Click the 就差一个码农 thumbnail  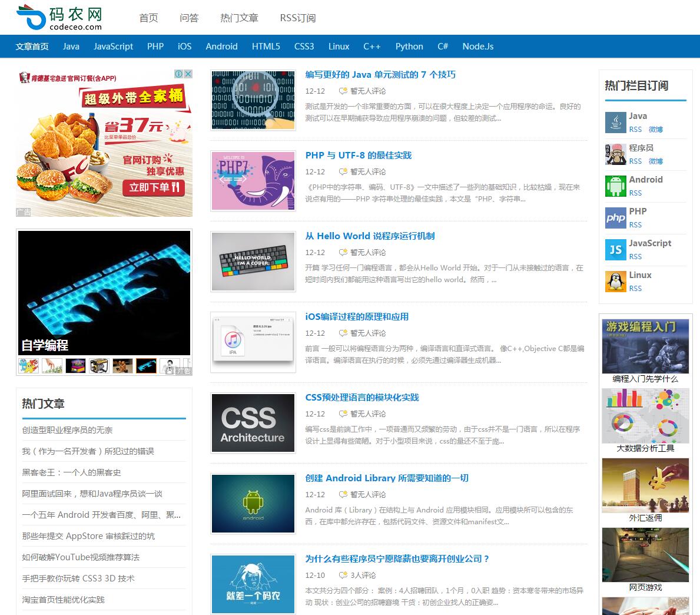(x=253, y=584)
